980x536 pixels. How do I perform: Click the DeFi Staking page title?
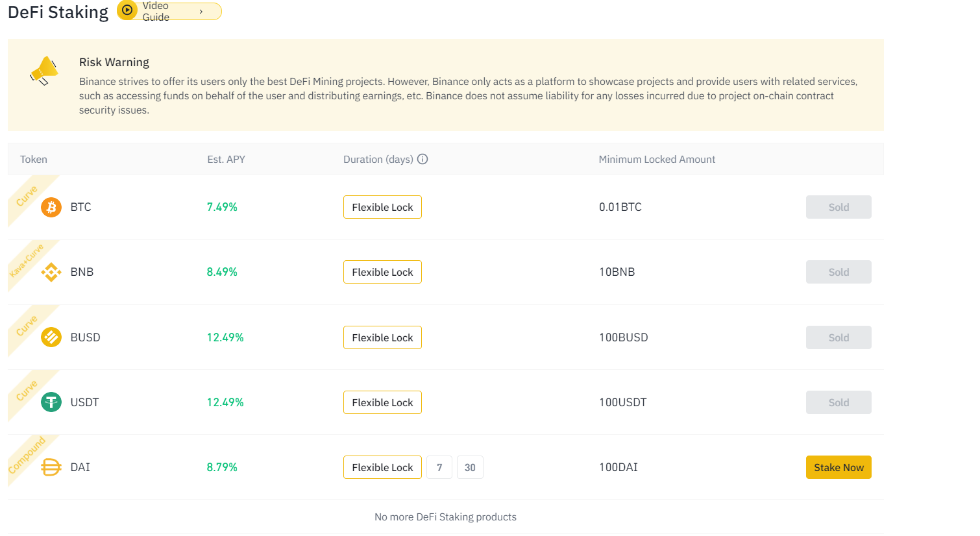click(58, 12)
